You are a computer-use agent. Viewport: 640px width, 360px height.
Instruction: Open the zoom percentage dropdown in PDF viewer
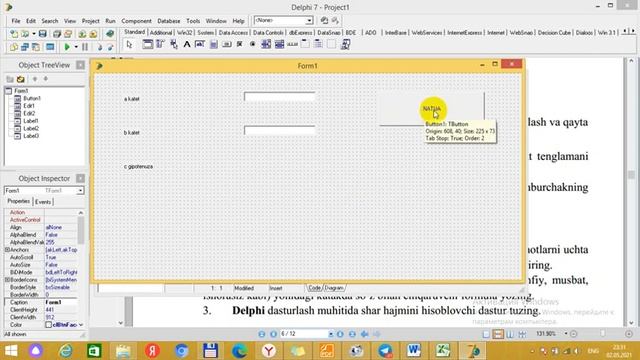[x=566, y=334]
